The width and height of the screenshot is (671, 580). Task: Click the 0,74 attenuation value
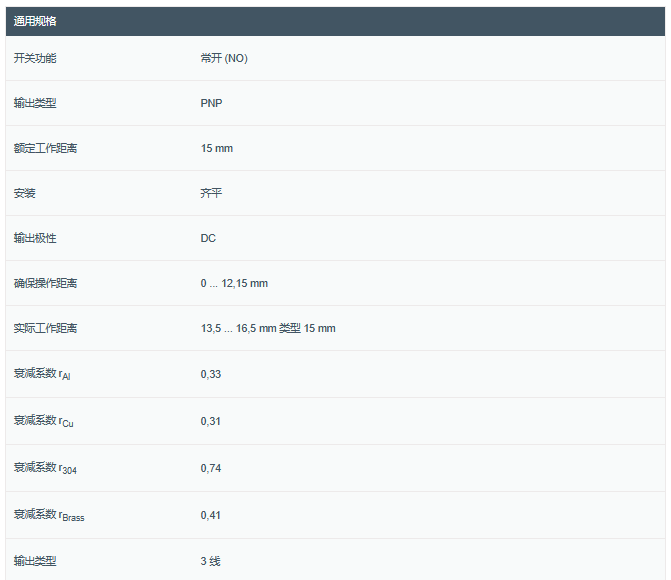(210, 467)
